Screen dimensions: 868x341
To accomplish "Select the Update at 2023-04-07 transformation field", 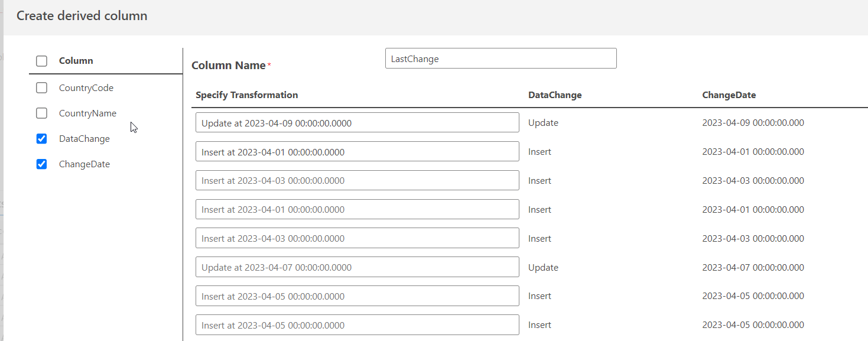I will [357, 267].
